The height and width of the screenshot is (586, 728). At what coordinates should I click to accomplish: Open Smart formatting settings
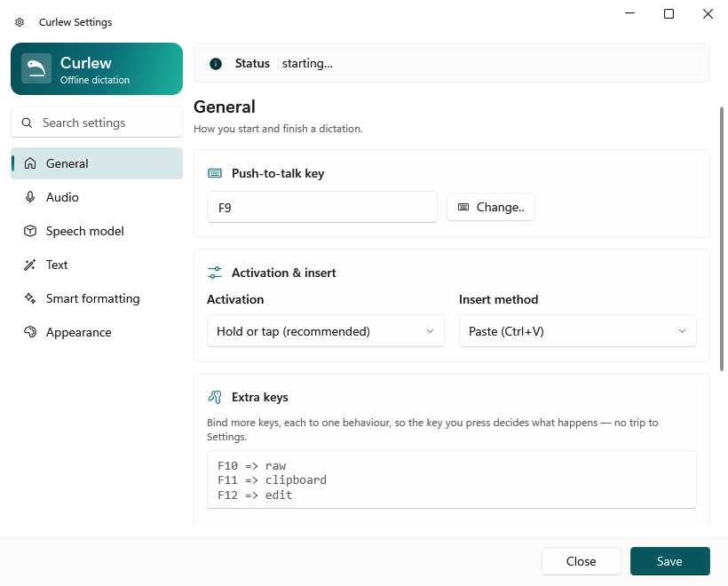[x=97, y=298]
